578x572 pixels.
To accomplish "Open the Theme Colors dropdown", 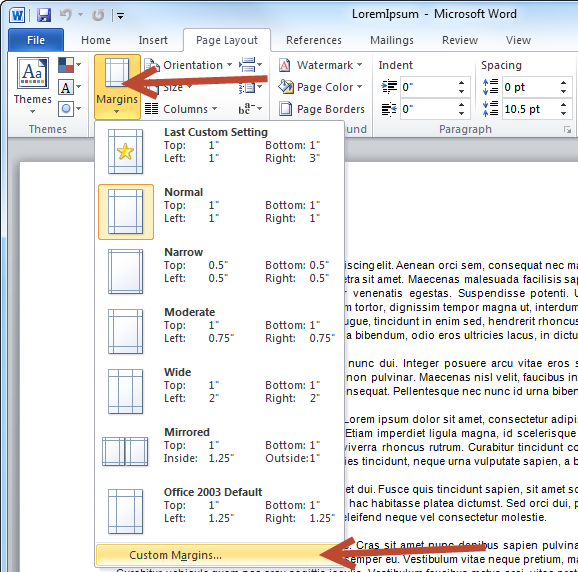I will point(69,65).
